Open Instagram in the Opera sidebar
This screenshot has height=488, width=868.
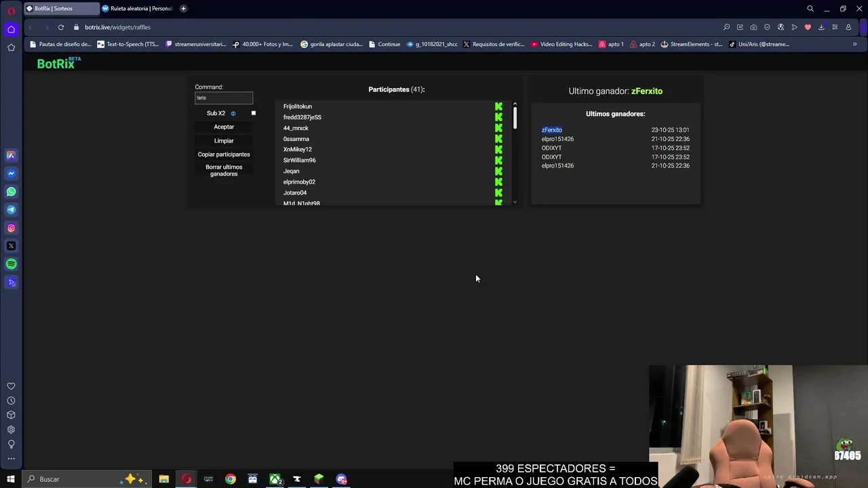(11, 228)
